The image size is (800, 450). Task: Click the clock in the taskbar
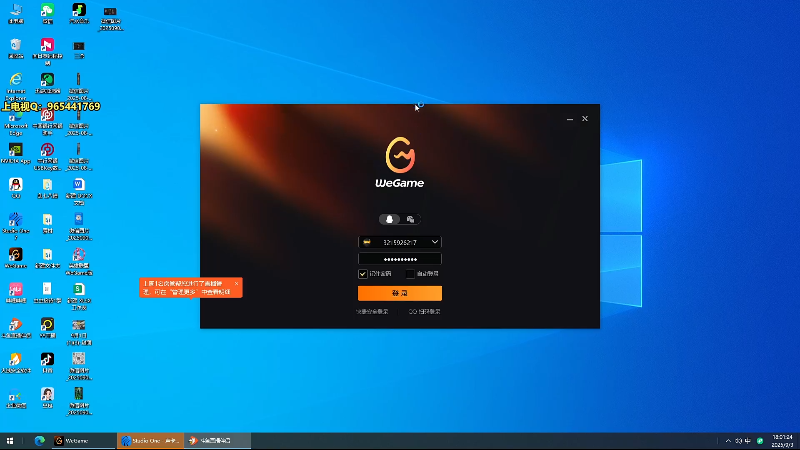tap(783, 441)
